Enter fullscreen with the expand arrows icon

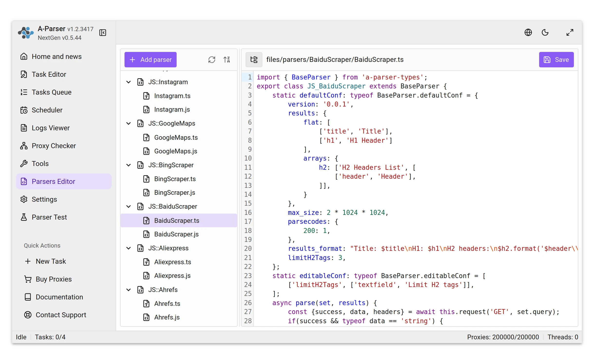(569, 32)
